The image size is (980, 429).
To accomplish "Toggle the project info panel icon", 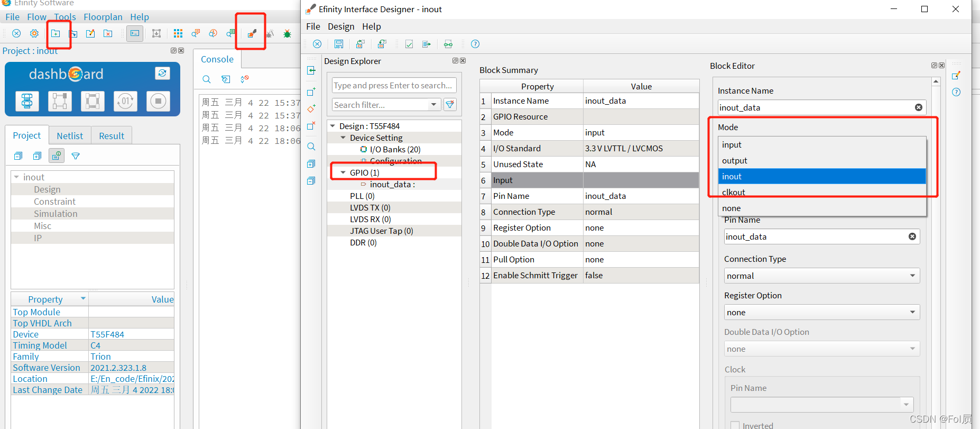I will [57, 156].
